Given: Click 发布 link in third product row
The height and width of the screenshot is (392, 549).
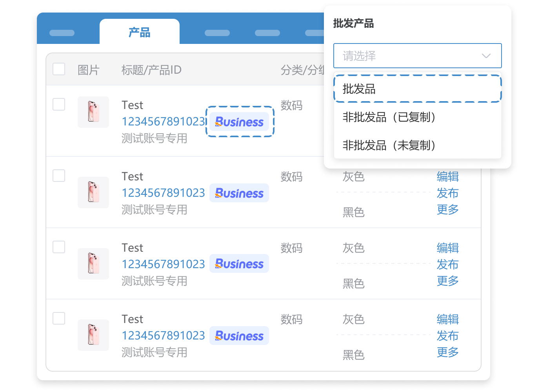Looking at the screenshot, I should click(x=447, y=265).
